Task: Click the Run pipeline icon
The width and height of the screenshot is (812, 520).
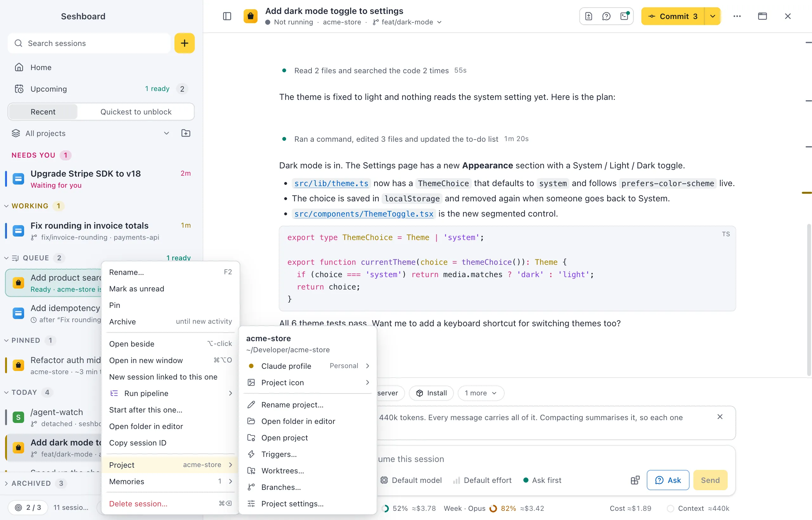Action: coord(114,393)
